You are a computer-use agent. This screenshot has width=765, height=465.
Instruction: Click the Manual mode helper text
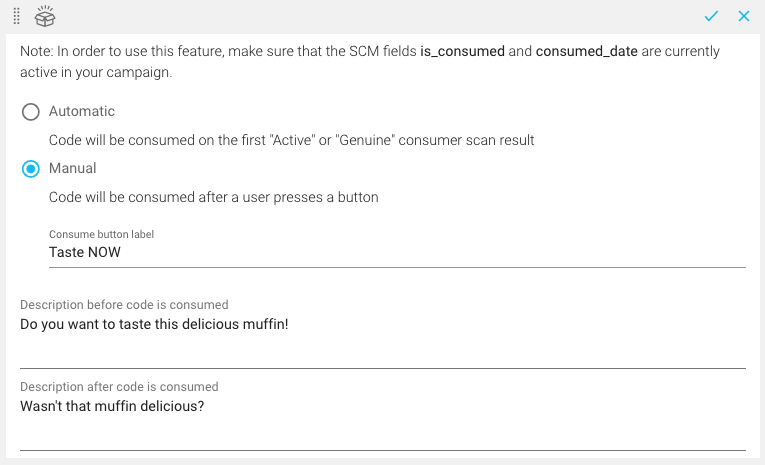pos(213,198)
